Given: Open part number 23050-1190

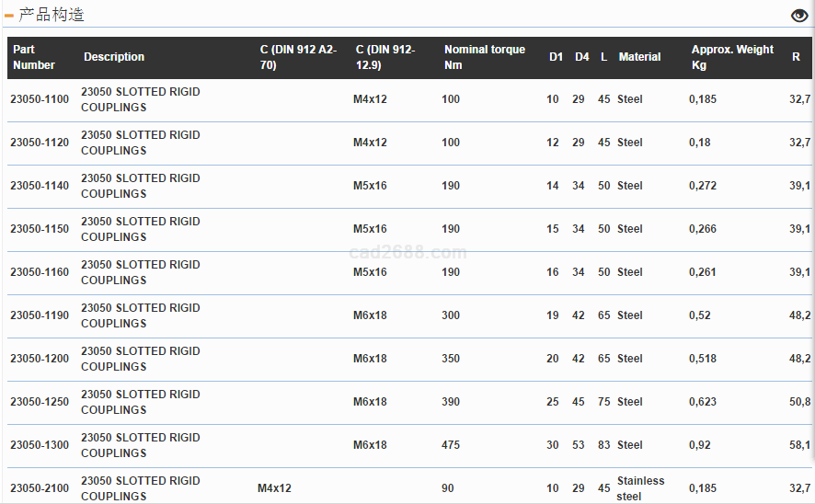Looking at the screenshot, I should point(40,315).
